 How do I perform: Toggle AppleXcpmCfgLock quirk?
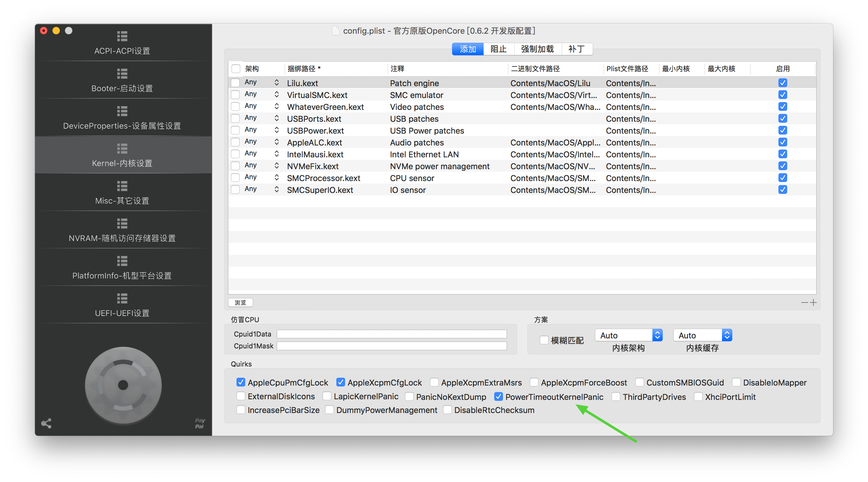point(340,382)
